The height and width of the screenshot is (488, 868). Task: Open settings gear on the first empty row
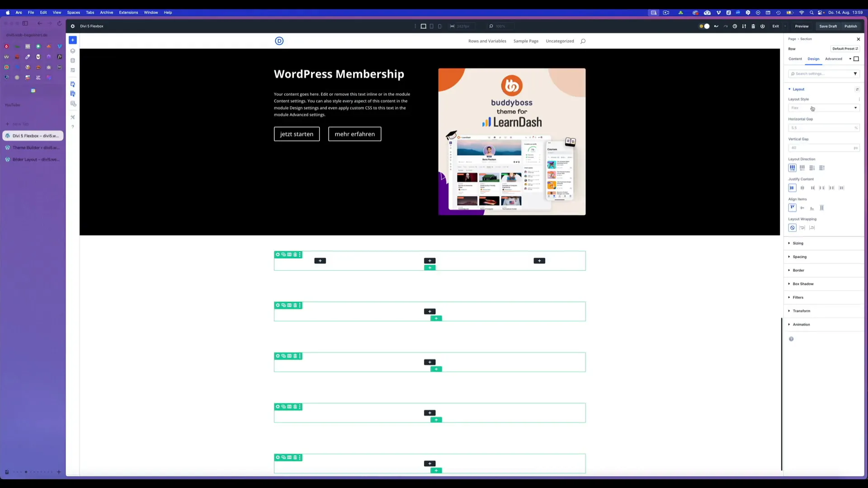(x=278, y=255)
